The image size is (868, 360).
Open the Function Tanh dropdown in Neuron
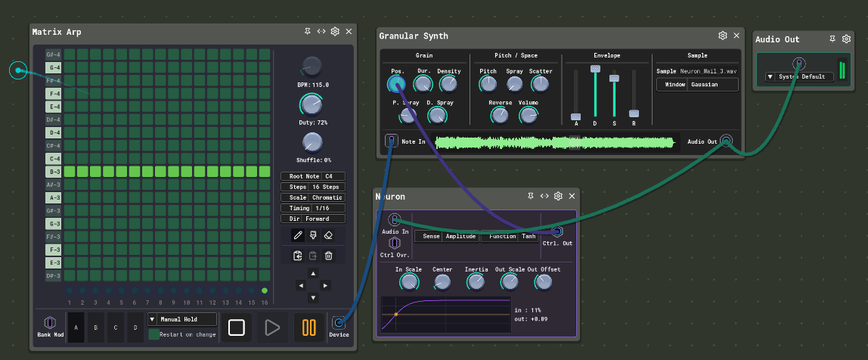click(510, 236)
